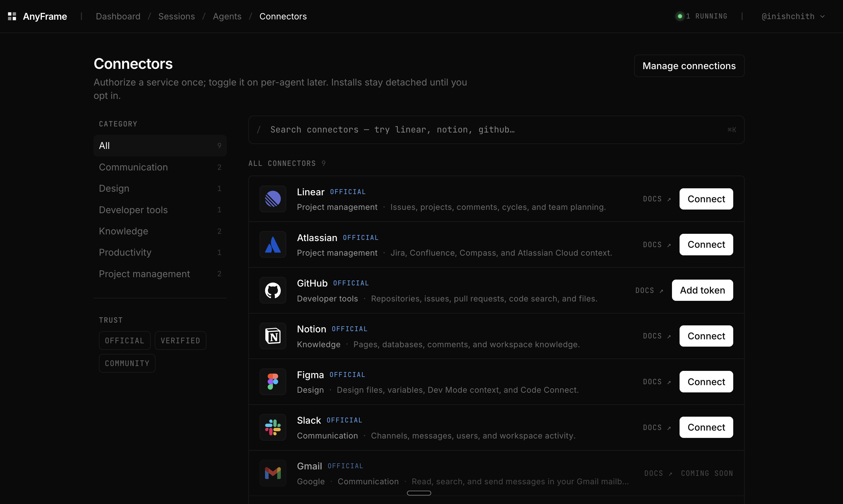Click the Linear connector title
This screenshot has width=843, height=504.
click(x=310, y=192)
